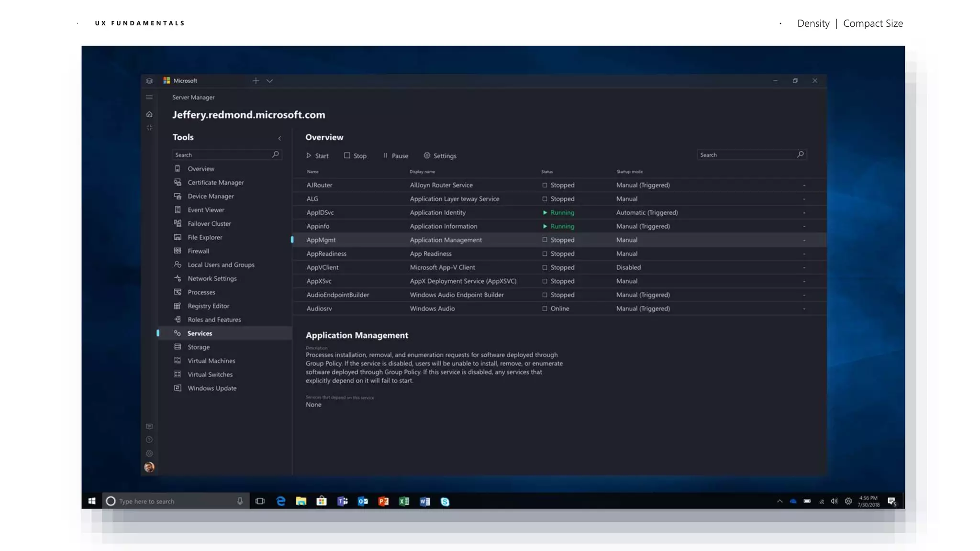Open the tab dropdown chevron in title bar
The height and width of the screenshot is (551, 980).
(x=269, y=81)
